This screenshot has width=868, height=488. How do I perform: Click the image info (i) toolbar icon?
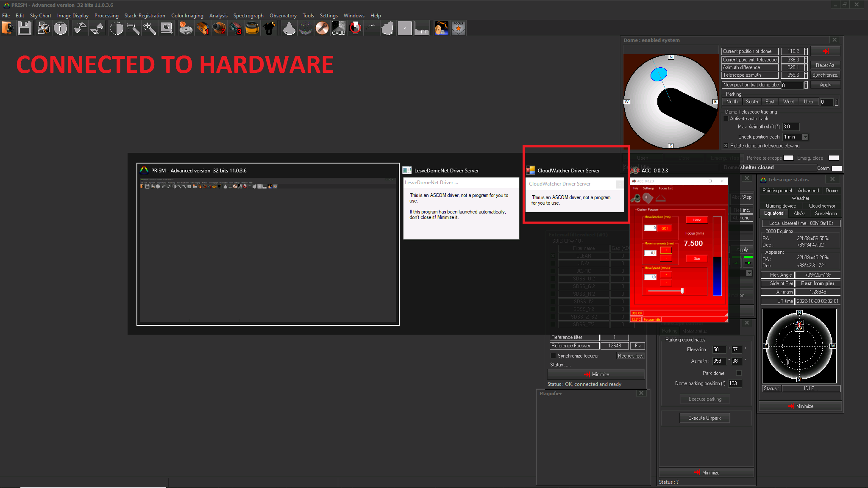point(61,28)
